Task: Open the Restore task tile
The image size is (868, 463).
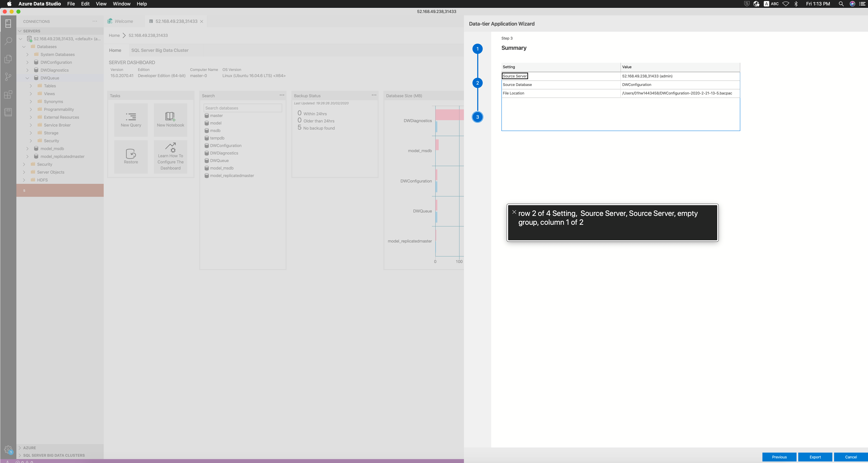Action: tap(131, 157)
